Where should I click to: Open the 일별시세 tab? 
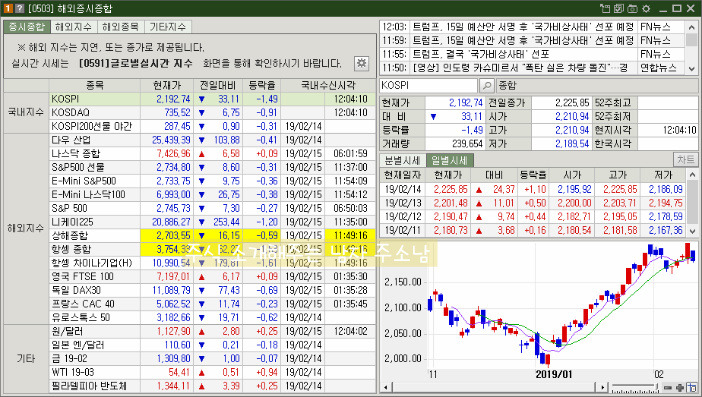click(449, 160)
